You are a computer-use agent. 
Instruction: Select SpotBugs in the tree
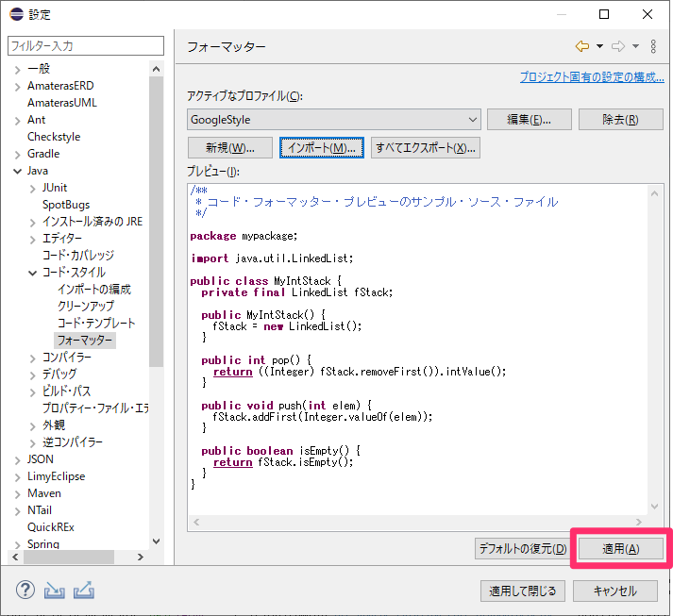point(66,205)
